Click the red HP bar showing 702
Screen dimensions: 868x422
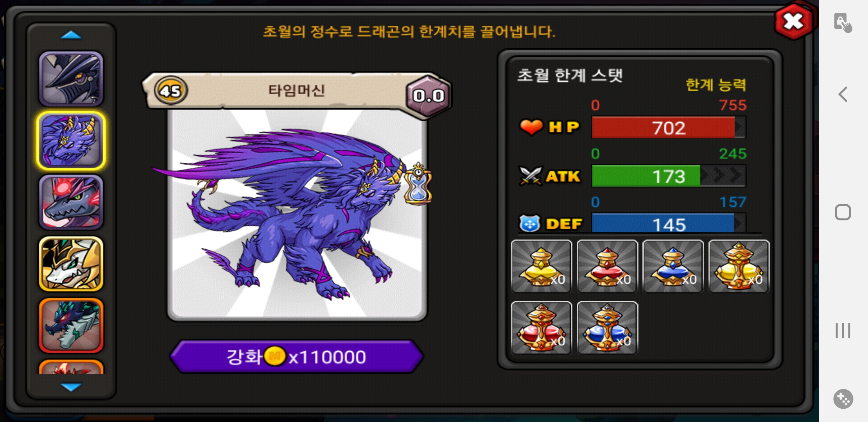point(669,127)
